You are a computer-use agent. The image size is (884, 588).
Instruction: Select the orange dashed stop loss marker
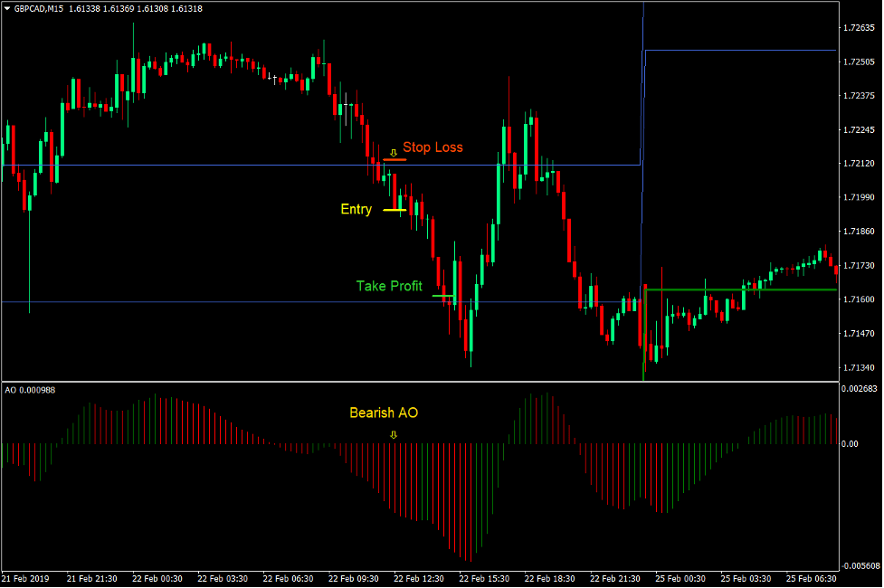[393, 161]
